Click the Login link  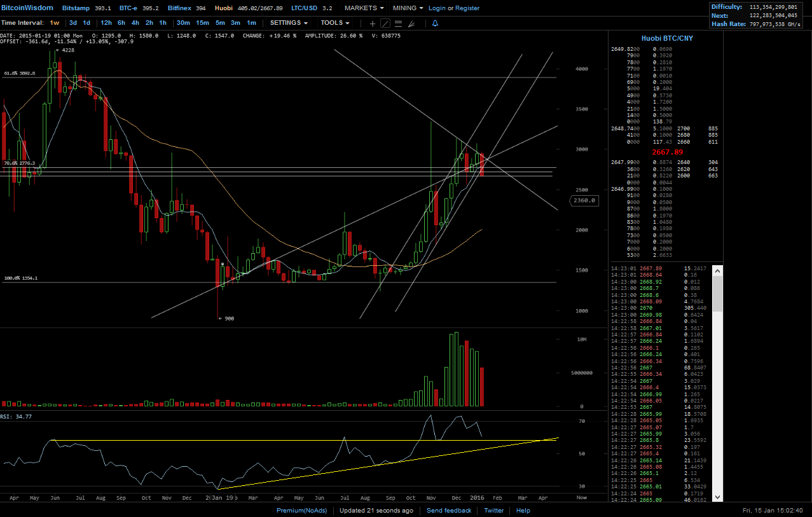tap(437, 8)
